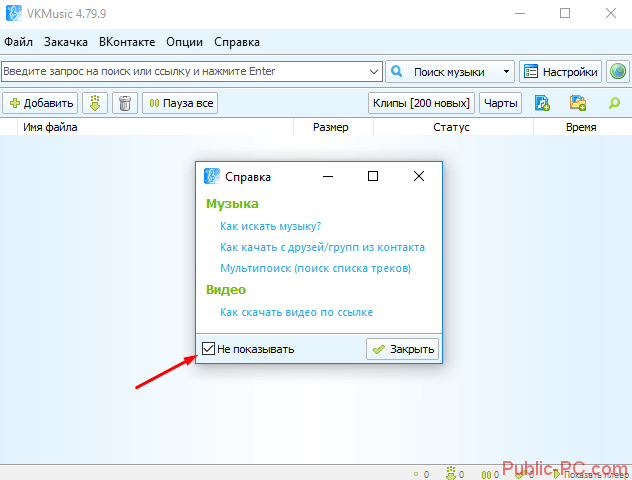The image size is (632, 480).
Task: Open Клипы [200 новых] button
Action: pyautogui.click(x=421, y=103)
